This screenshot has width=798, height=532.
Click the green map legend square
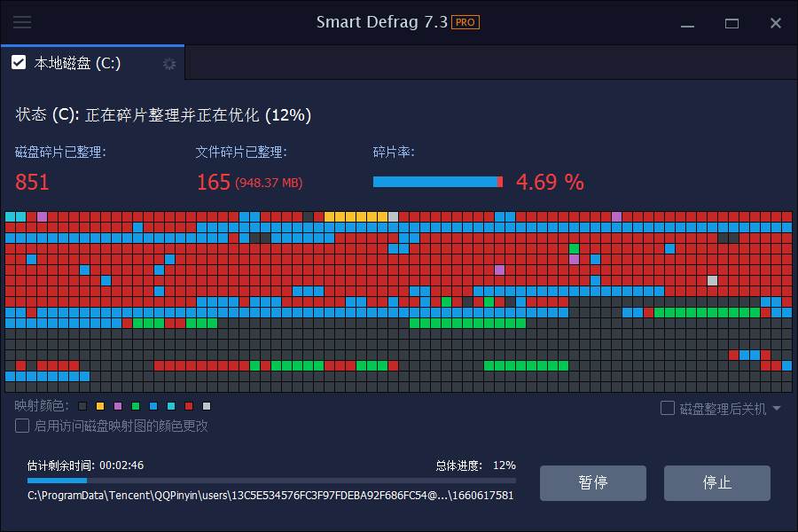click(x=136, y=406)
